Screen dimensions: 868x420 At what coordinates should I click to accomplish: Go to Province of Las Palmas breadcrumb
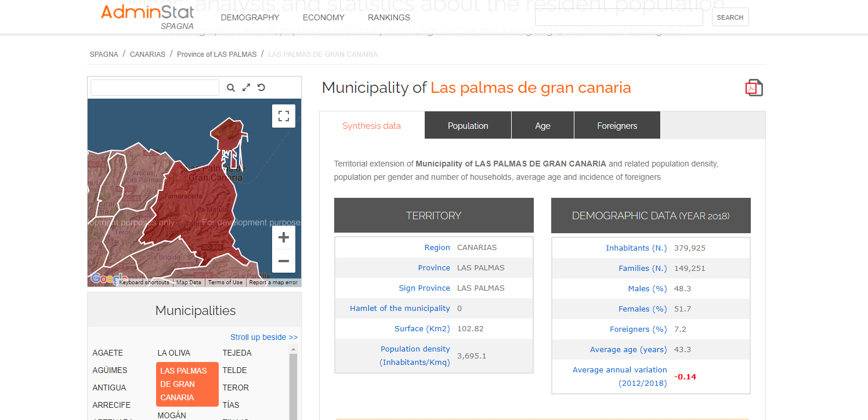(216, 54)
